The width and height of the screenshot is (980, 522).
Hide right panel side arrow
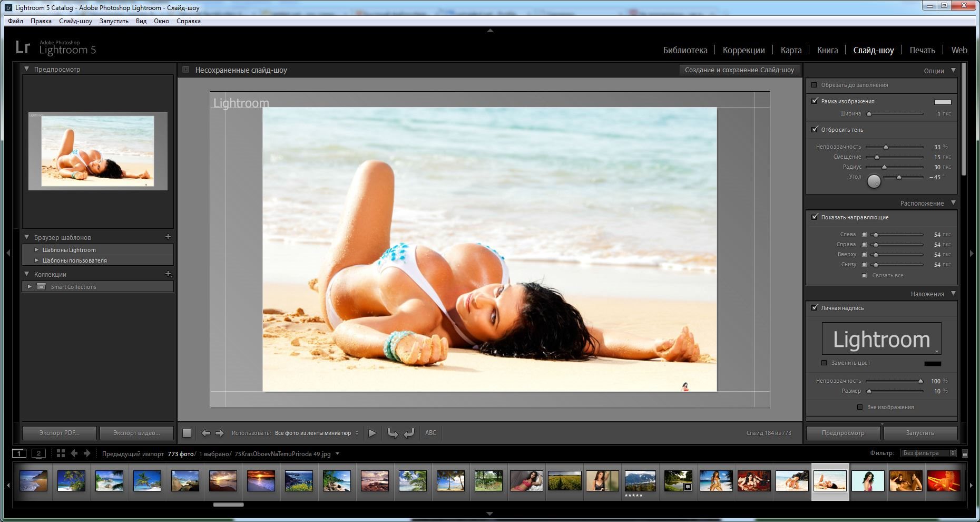click(972, 253)
